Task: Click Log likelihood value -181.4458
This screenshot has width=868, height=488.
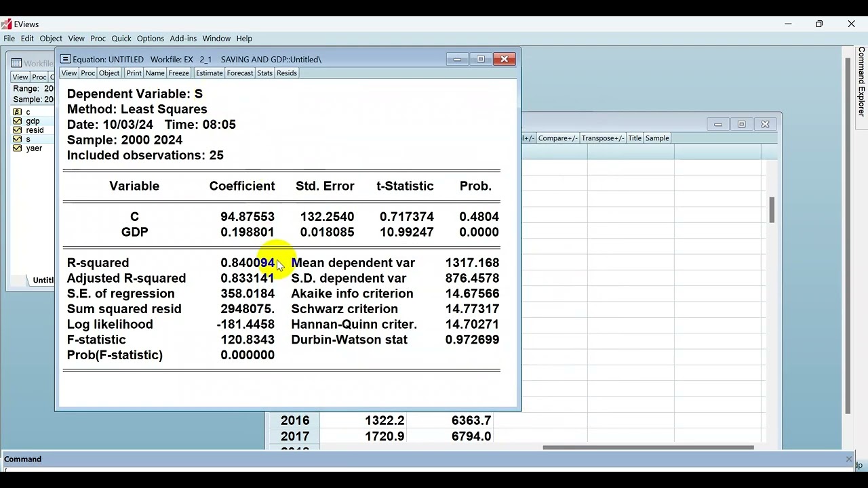Action: pos(245,325)
